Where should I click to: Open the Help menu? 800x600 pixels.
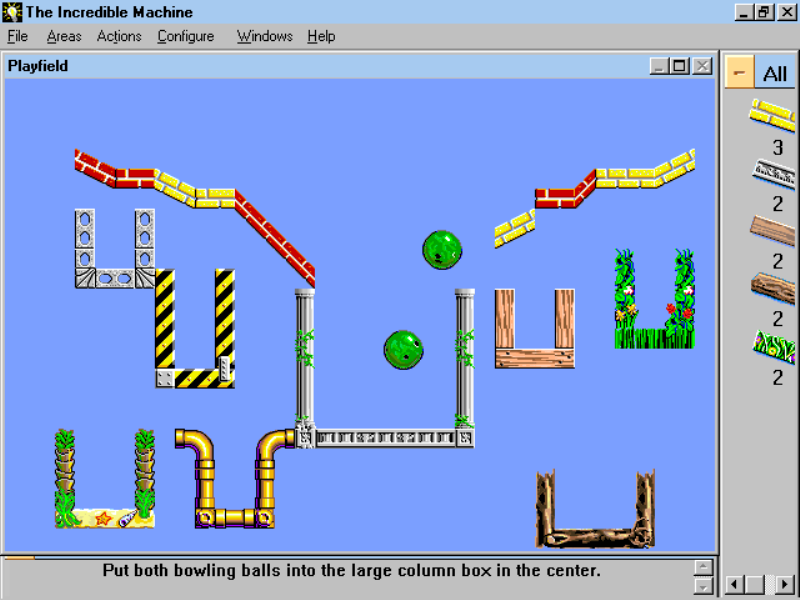click(321, 36)
